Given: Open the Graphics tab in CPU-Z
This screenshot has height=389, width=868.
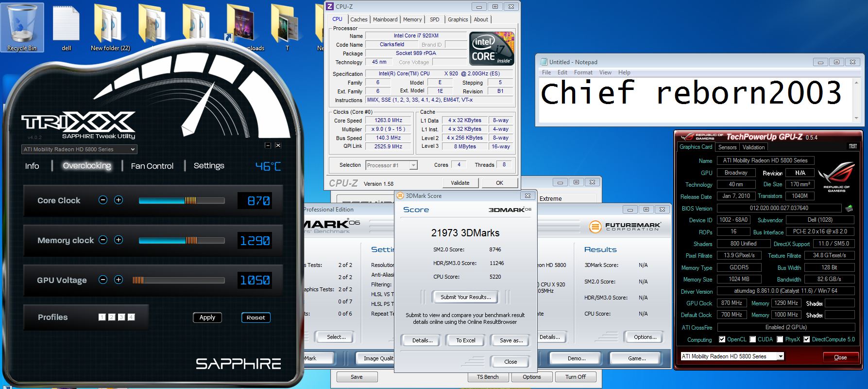Looking at the screenshot, I should (458, 19).
